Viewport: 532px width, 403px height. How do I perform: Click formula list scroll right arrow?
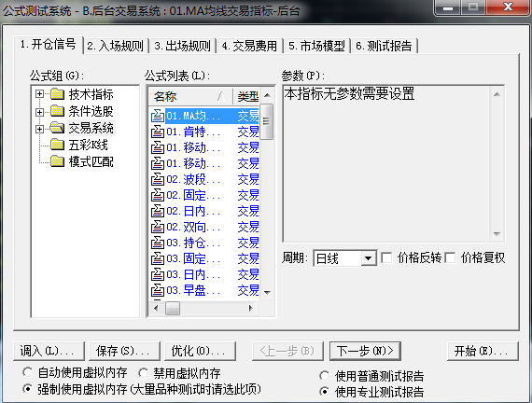coord(251,308)
